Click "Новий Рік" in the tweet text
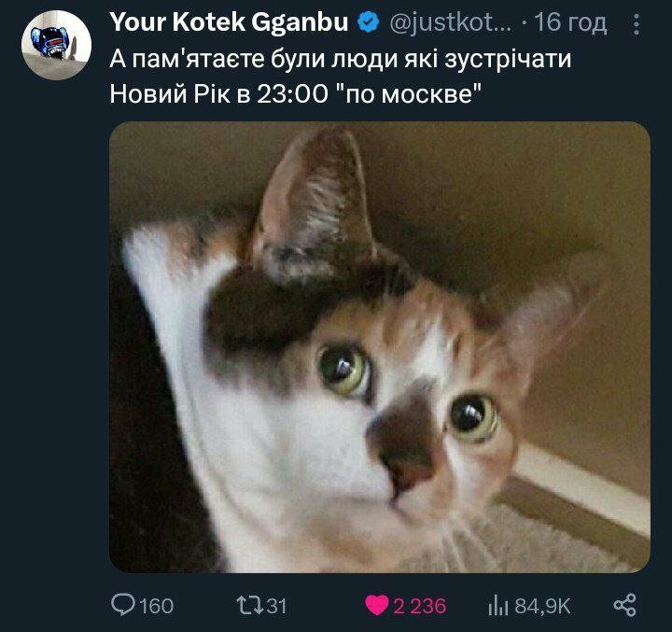Image resolution: width=672 pixels, height=632 pixels. coord(170,93)
